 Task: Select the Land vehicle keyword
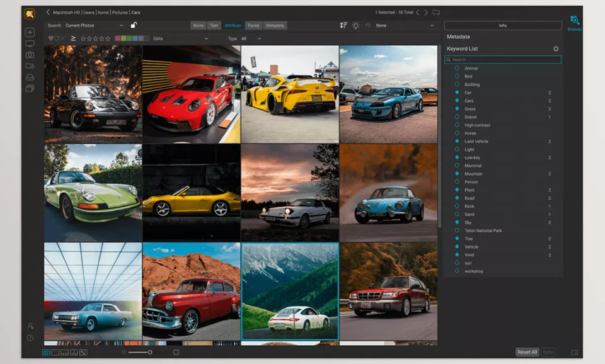[476, 142]
